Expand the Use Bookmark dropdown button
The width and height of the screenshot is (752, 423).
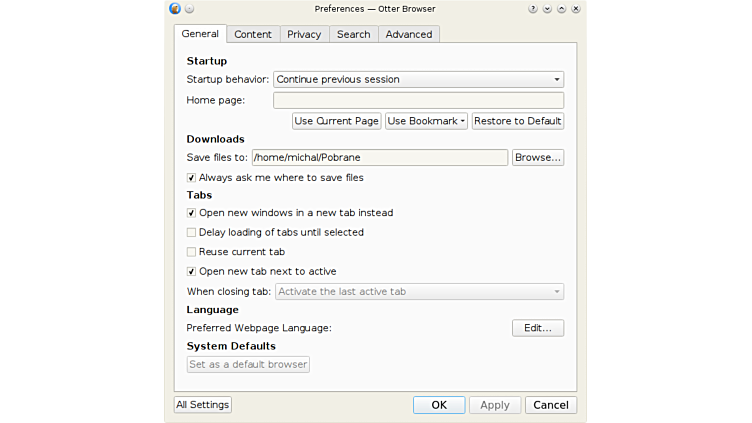coord(427,121)
